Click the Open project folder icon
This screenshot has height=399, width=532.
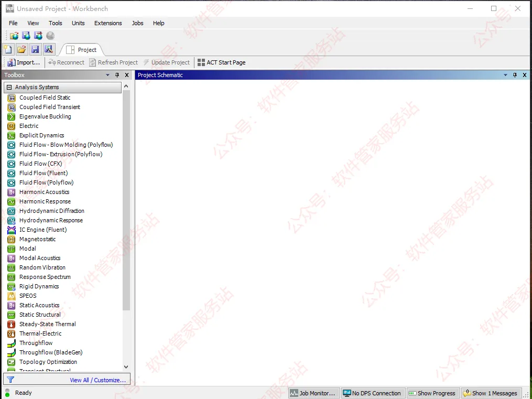pyautogui.click(x=21, y=49)
